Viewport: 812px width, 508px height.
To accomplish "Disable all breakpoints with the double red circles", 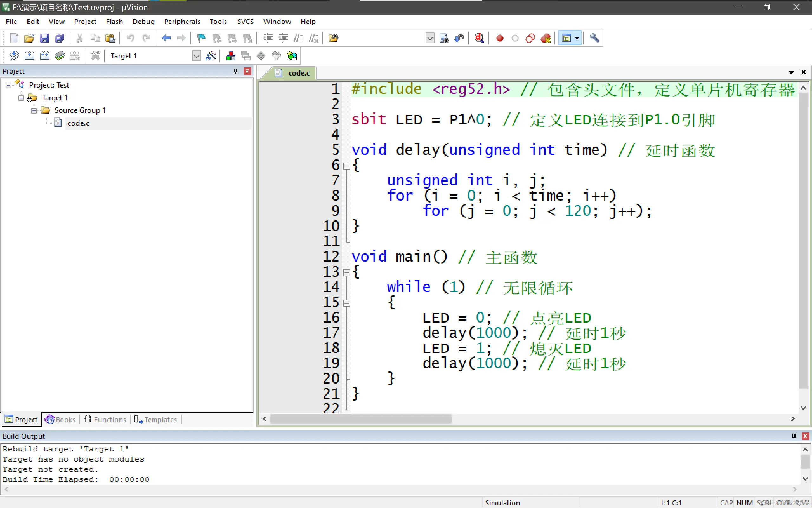I will 530,38.
